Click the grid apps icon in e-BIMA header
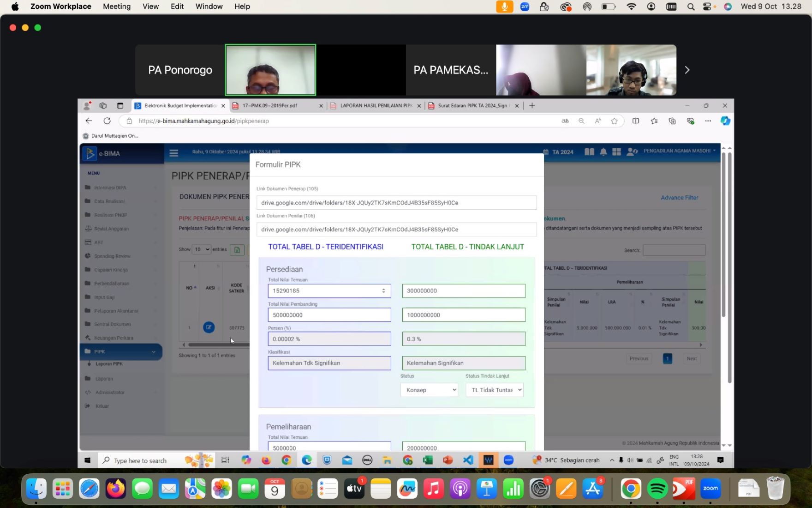Screen dimensions: 812x508 click(616, 151)
